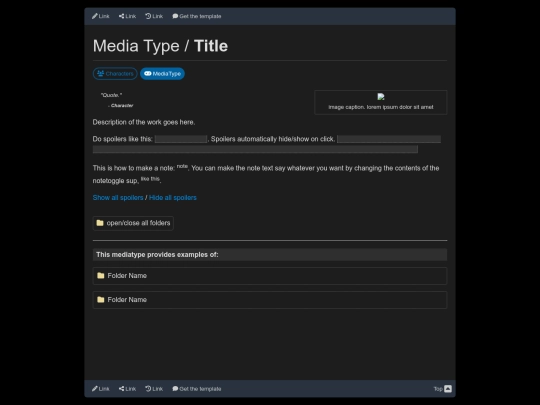Open Get the template in bottom bar
Image resolution: width=540 pixels, height=405 pixels.
pos(197,389)
